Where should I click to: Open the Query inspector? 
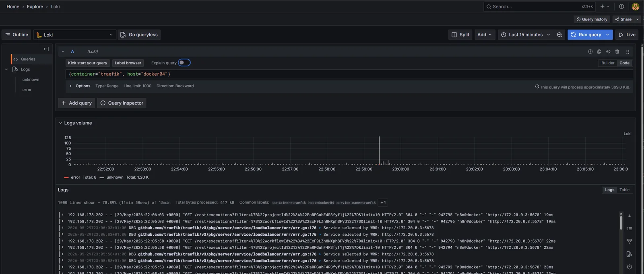click(122, 103)
